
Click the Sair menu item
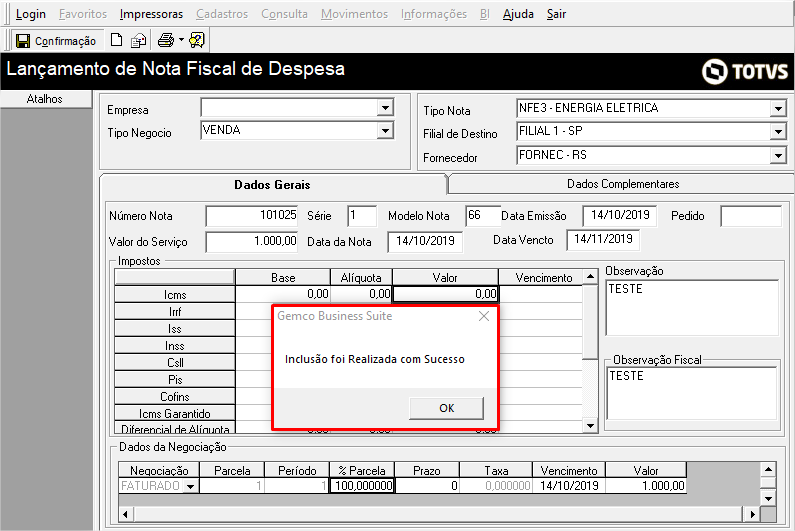556,14
